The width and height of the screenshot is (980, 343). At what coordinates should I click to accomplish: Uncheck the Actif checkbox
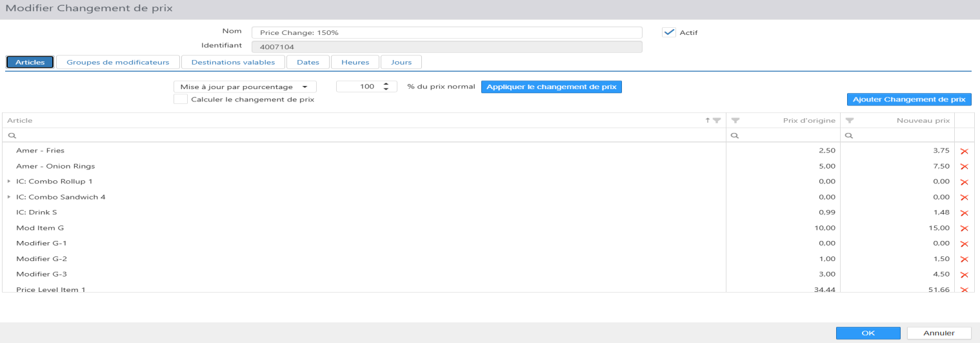click(x=669, y=32)
